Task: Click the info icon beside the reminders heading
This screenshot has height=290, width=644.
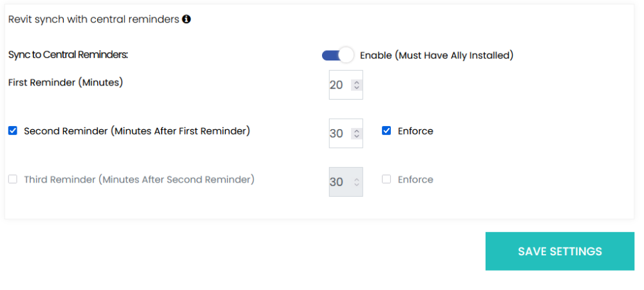Action: (187, 19)
